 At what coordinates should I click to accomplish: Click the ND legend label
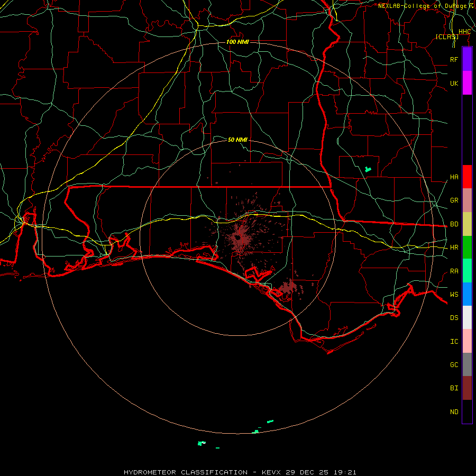(x=454, y=412)
